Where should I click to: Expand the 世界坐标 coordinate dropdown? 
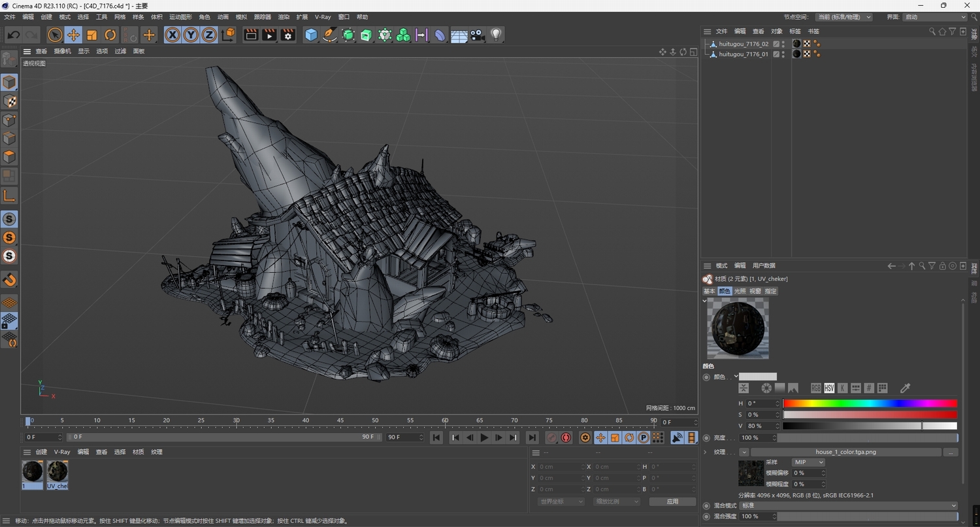561,501
